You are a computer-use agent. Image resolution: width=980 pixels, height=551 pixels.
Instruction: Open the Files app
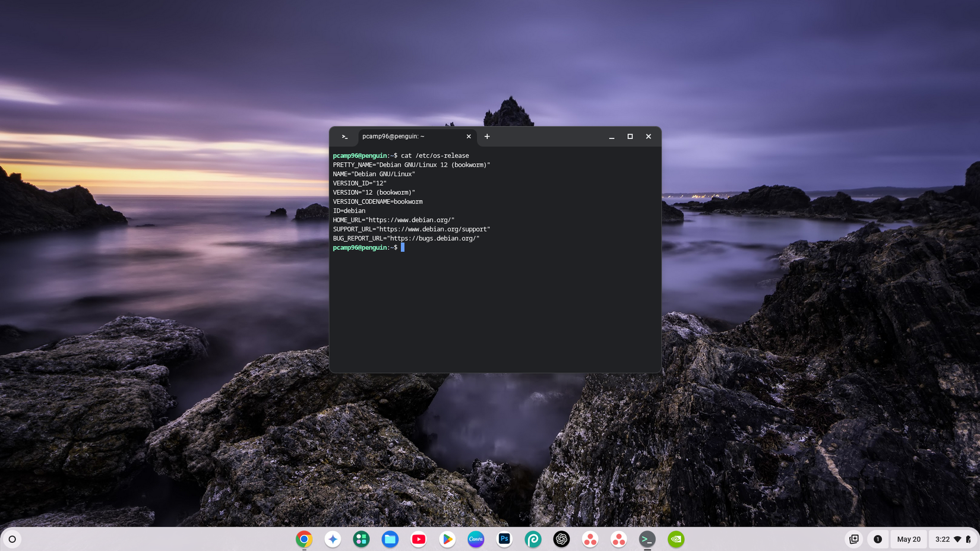(390, 539)
